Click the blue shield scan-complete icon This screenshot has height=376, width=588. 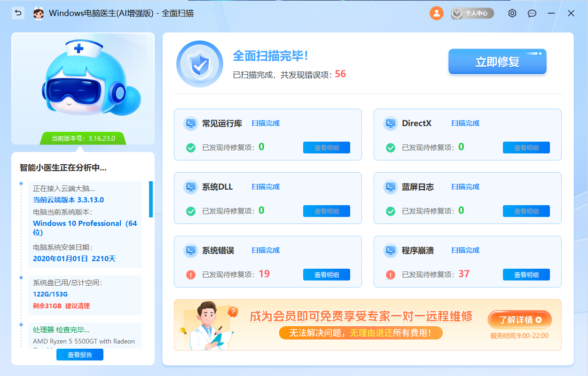point(199,64)
